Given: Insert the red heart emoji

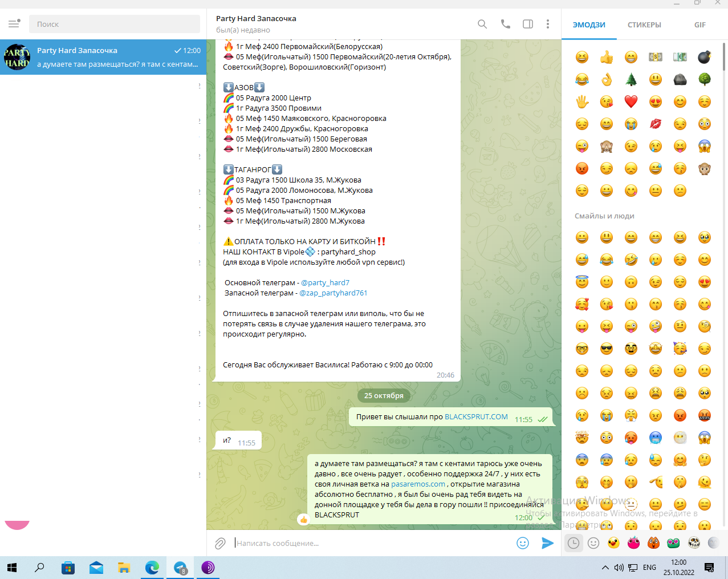Looking at the screenshot, I should (x=631, y=102).
